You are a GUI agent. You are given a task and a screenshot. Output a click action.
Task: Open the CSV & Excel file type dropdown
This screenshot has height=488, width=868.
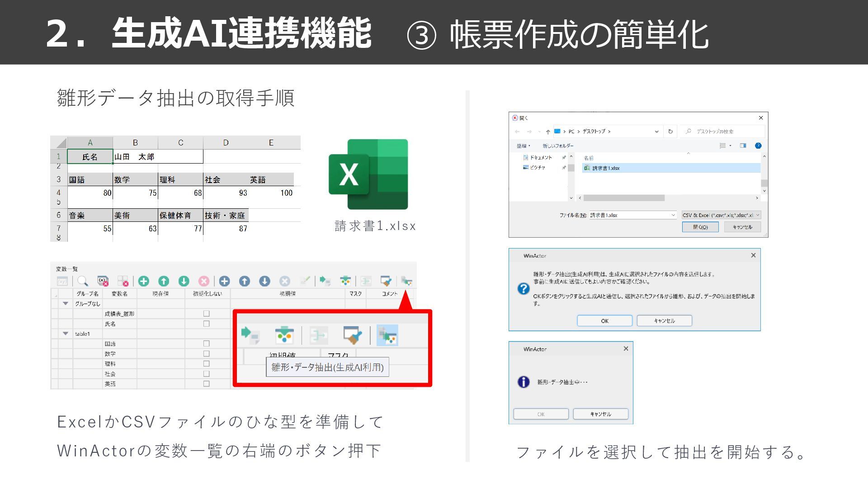722,215
